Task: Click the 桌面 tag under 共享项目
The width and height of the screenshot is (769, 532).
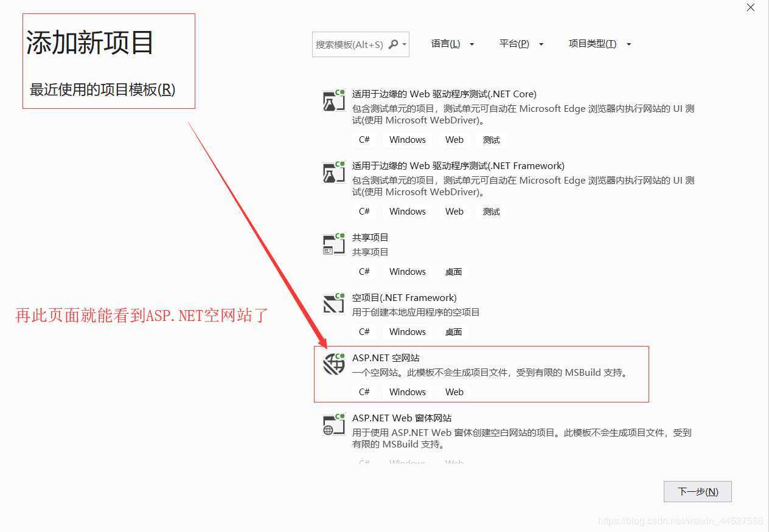Action: point(454,272)
